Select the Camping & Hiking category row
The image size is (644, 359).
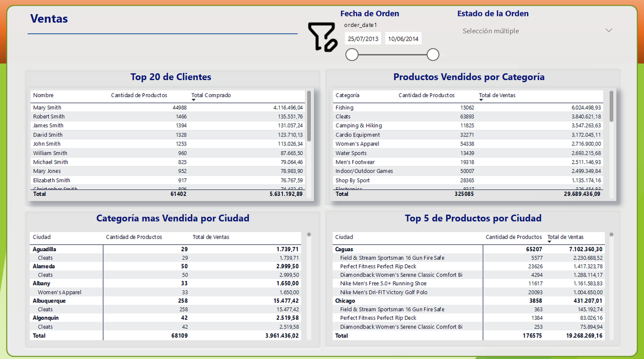point(468,125)
